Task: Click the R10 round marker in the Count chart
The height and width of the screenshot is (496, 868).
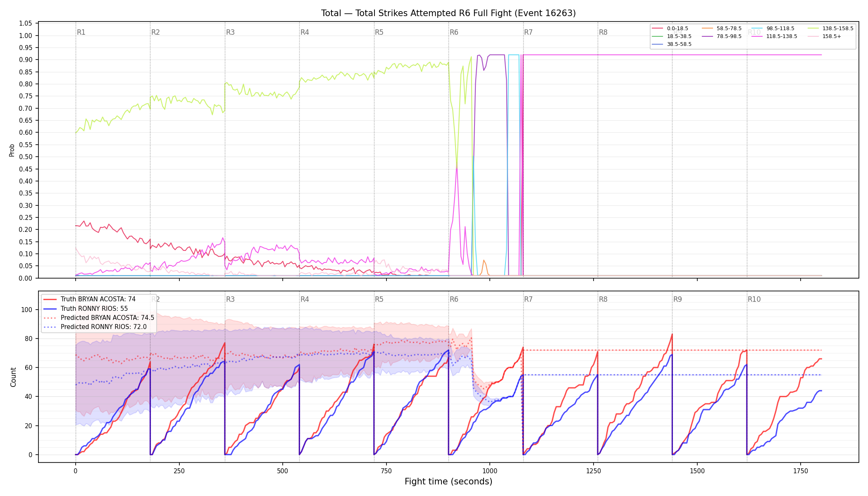Action: 754,299
